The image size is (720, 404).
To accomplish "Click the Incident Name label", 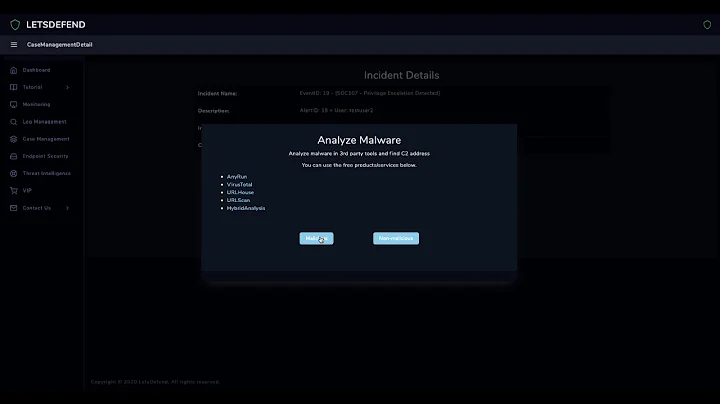I will [x=217, y=93].
